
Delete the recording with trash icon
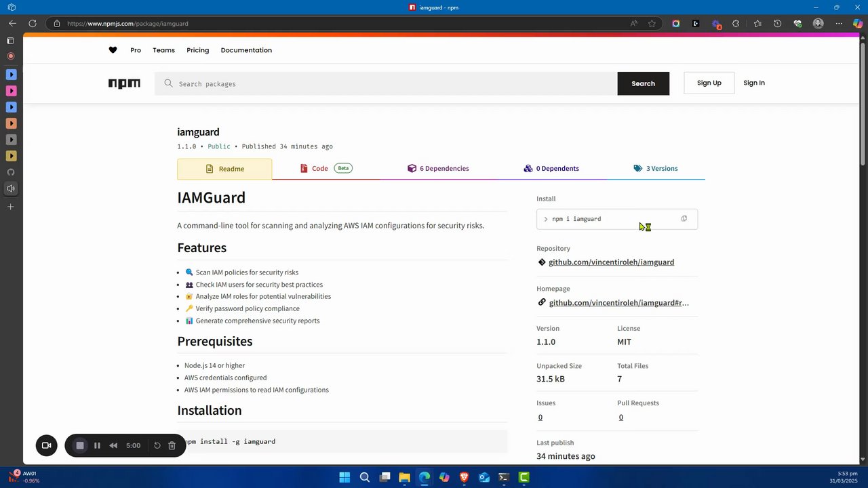tap(172, 445)
